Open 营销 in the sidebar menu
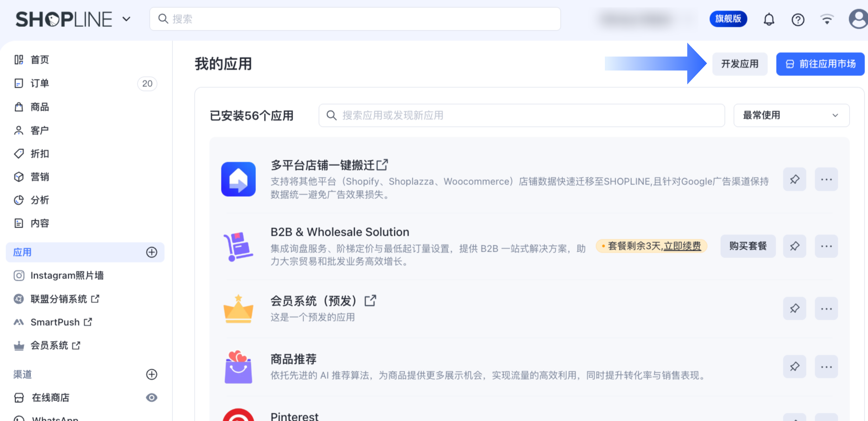This screenshot has width=868, height=421. [40, 177]
